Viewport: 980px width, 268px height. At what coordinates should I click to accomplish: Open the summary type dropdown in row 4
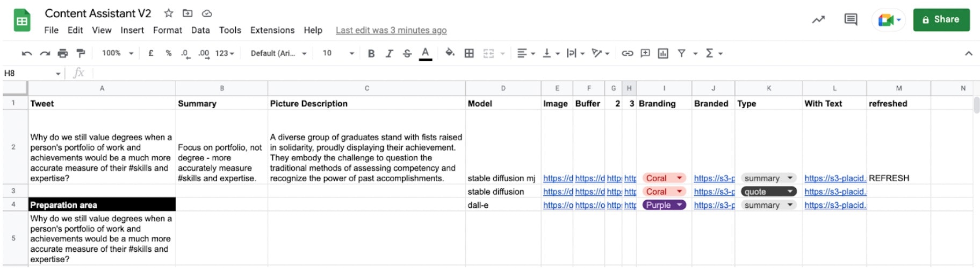[x=768, y=205]
